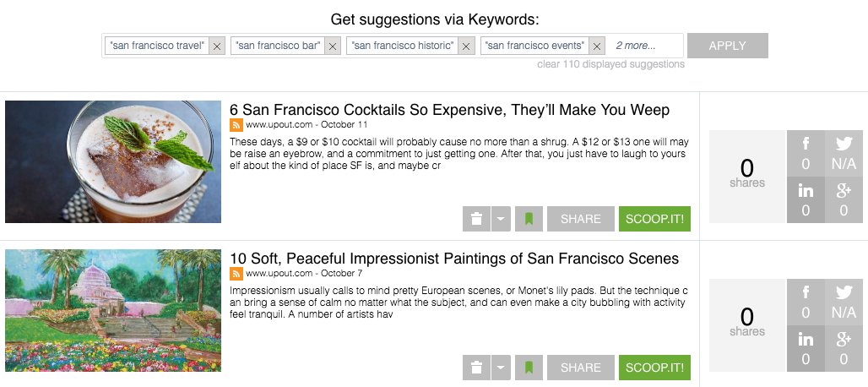Click SHARE on the Cocktails article
Screen dimensions: 868x387
(x=581, y=219)
